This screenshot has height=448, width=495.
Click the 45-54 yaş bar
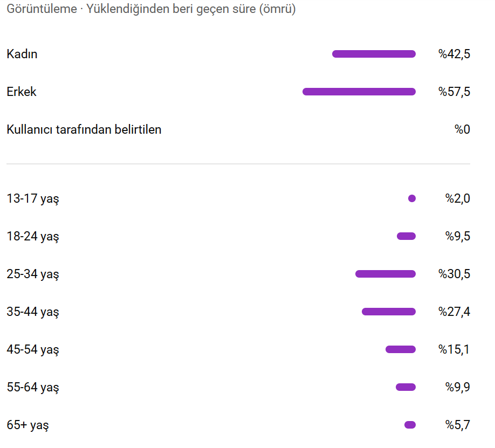pos(401,349)
